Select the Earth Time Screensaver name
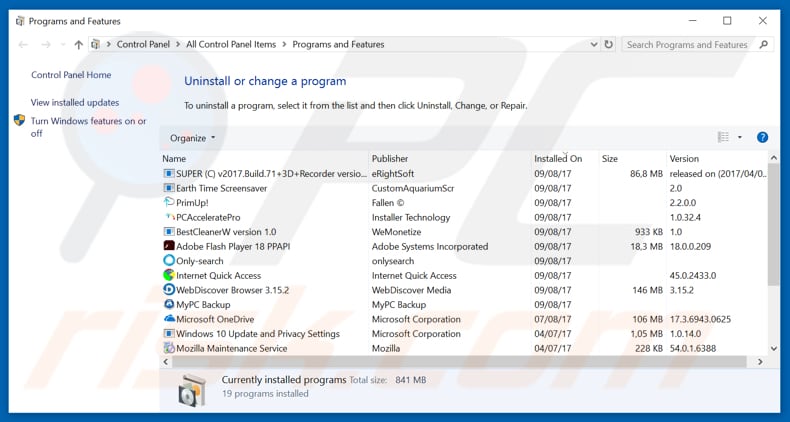The height and width of the screenshot is (422, 790). 221,188
